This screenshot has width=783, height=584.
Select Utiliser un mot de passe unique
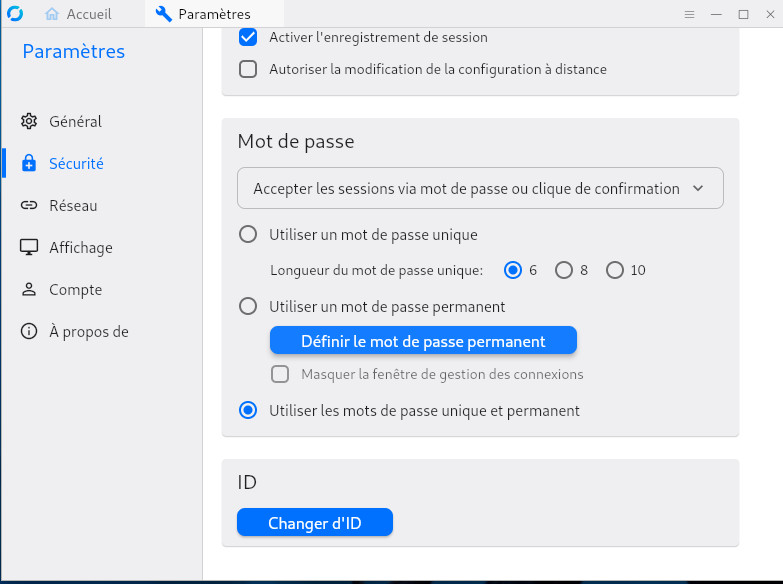(248, 235)
